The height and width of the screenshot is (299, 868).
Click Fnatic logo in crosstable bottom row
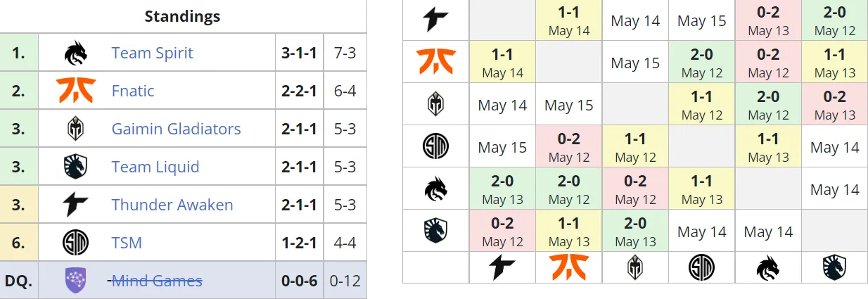coord(568,267)
